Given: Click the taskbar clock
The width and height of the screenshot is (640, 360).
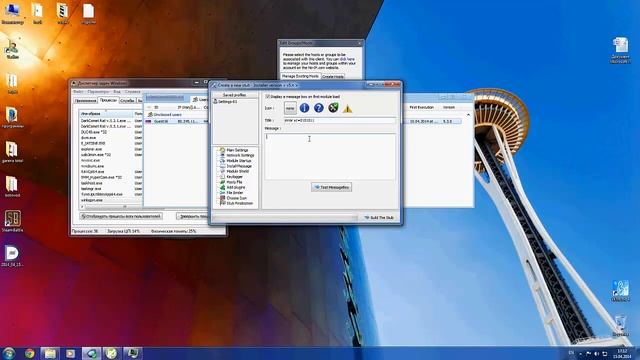Looking at the screenshot, I should pyautogui.click(x=622, y=353).
